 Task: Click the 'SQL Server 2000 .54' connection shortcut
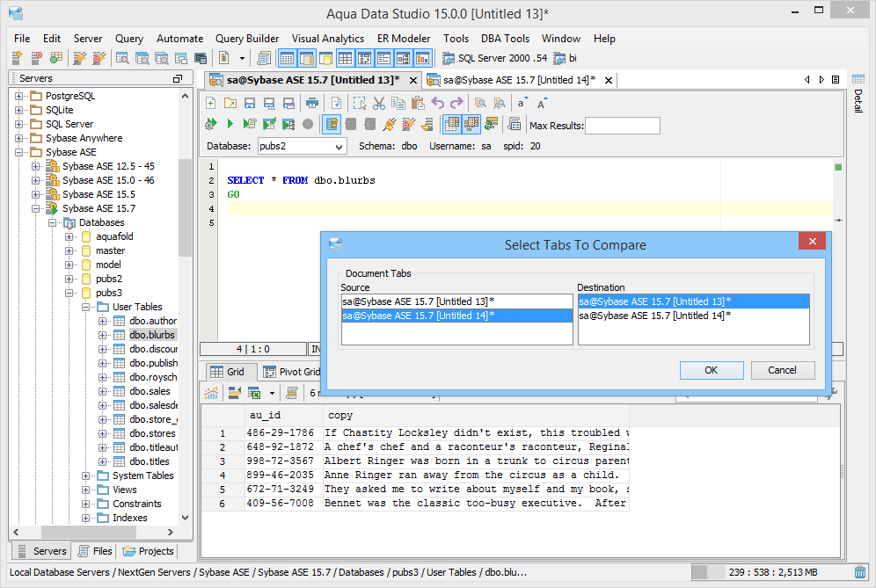(x=495, y=58)
